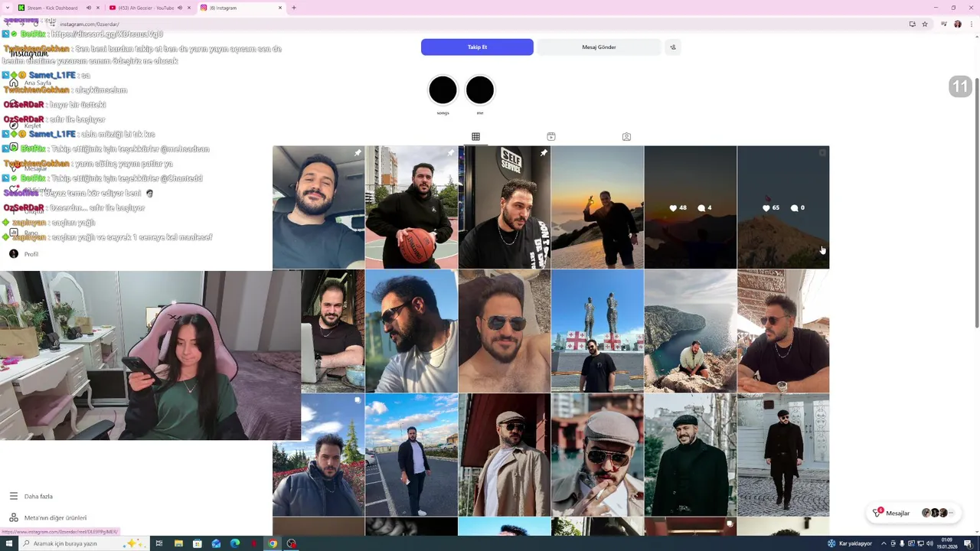Mute the YouTube tab audio icon
Screen dimensions: 980x551
180,8
